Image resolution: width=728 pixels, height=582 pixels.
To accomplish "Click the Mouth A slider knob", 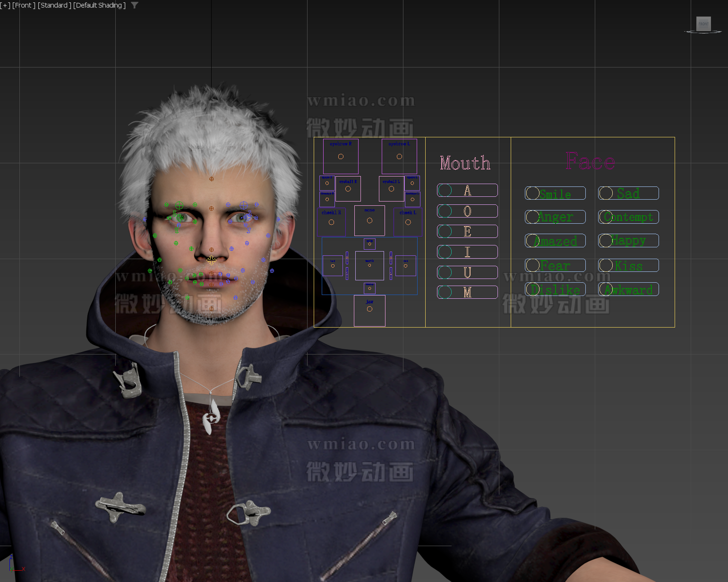I will coord(445,190).
